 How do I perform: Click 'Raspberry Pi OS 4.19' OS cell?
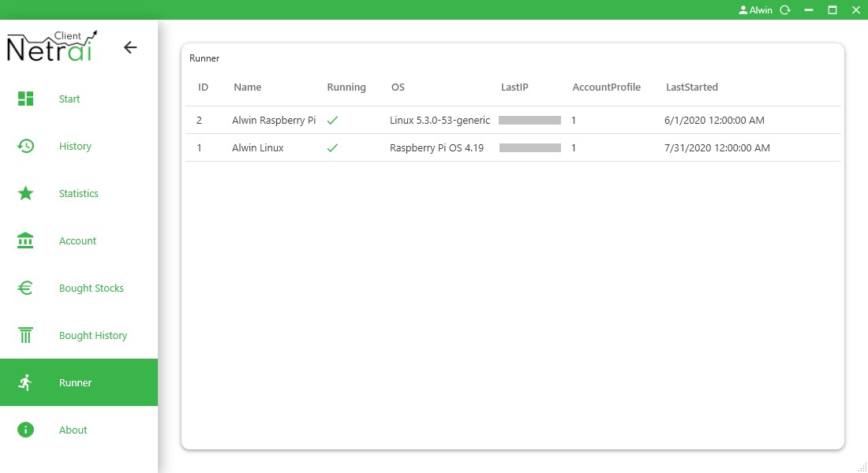437,147
